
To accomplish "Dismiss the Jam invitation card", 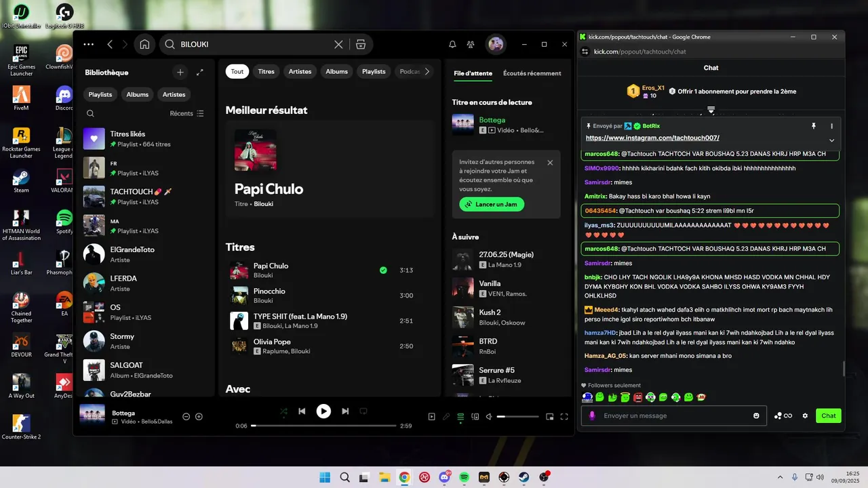I will [x=550, y=163].
